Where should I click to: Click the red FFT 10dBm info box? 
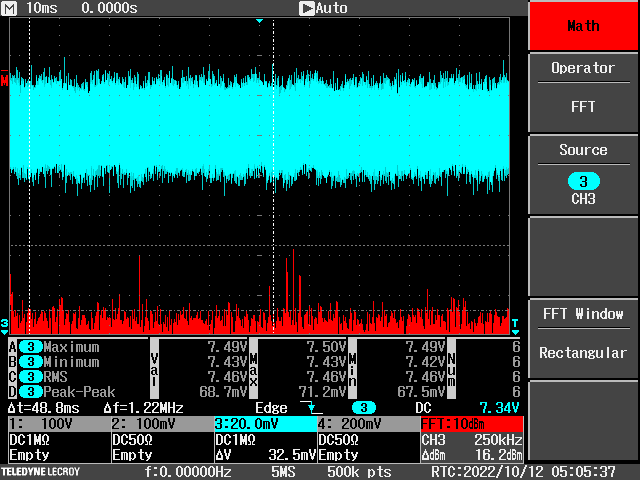pos(472,424)
